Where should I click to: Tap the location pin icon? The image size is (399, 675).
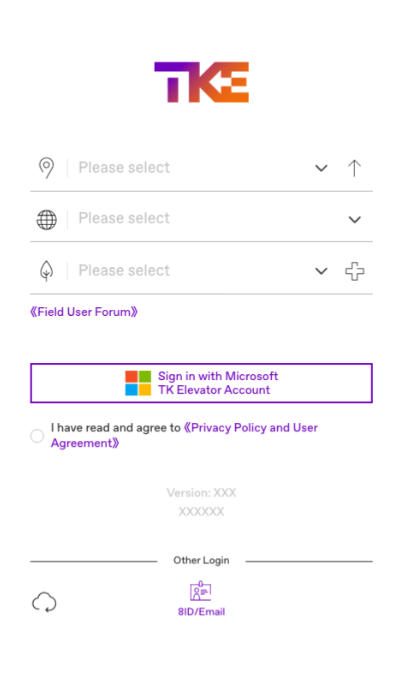(x=46, y=168)
